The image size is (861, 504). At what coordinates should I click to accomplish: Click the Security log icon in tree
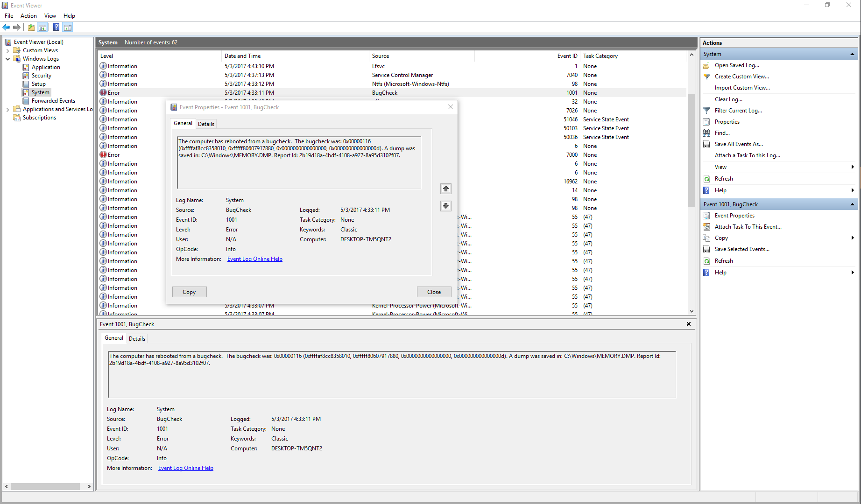[x=26, y=76]
